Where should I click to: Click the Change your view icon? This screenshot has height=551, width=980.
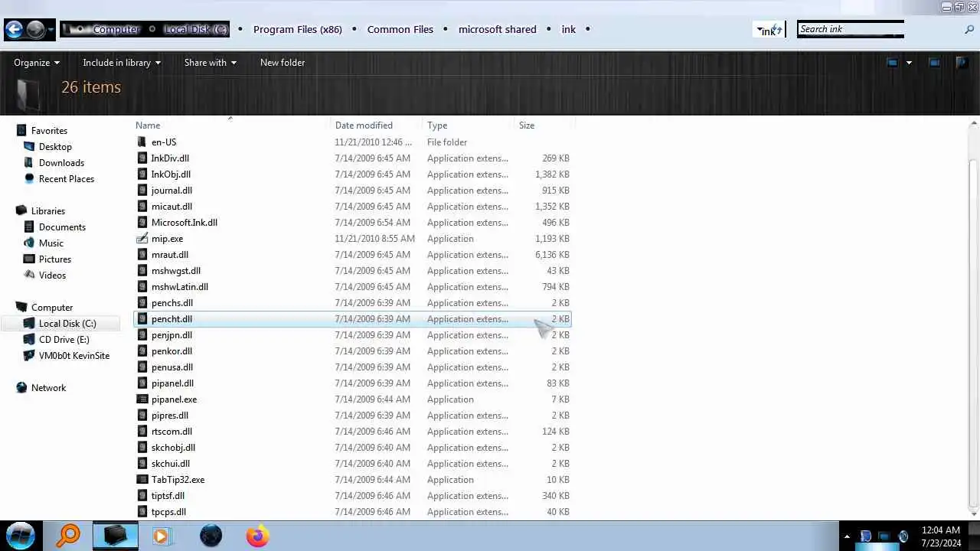(892, 63)
